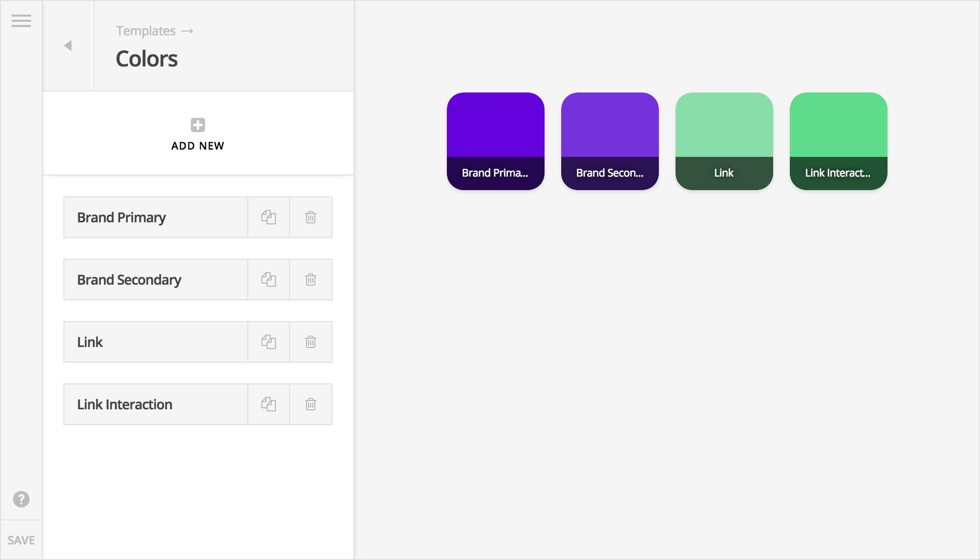
Task: Duplicate the Brand Secondary color
Action: (x=268, y=279)
